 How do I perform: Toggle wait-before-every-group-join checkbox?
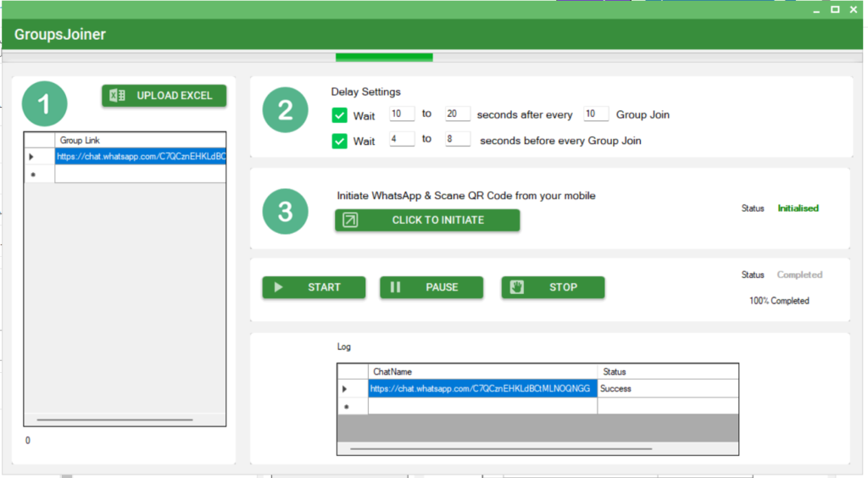click(x=339, y=141)
